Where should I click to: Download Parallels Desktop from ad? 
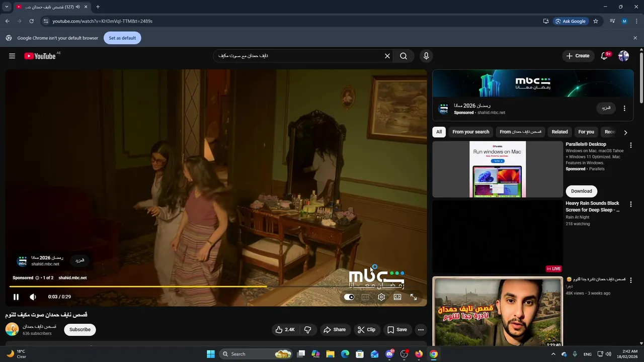(x=581, y=191)
